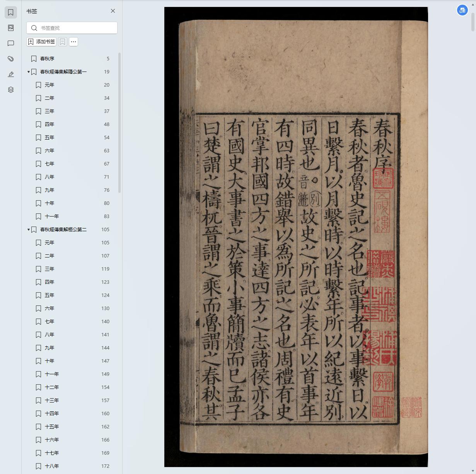Click the delete bookmark icon button
The height and width of the screenshot is (474, 476).
(x=62, y=42)
